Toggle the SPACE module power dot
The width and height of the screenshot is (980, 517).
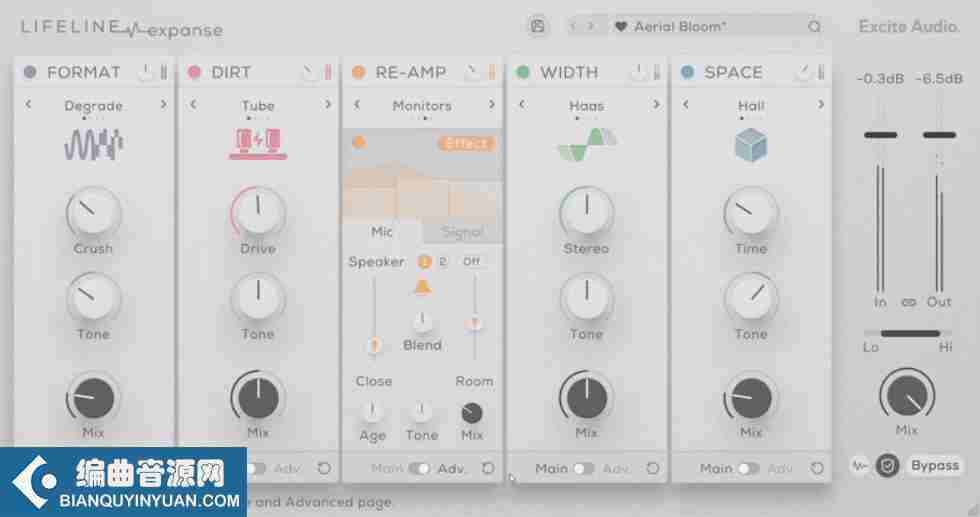point(688,73)
